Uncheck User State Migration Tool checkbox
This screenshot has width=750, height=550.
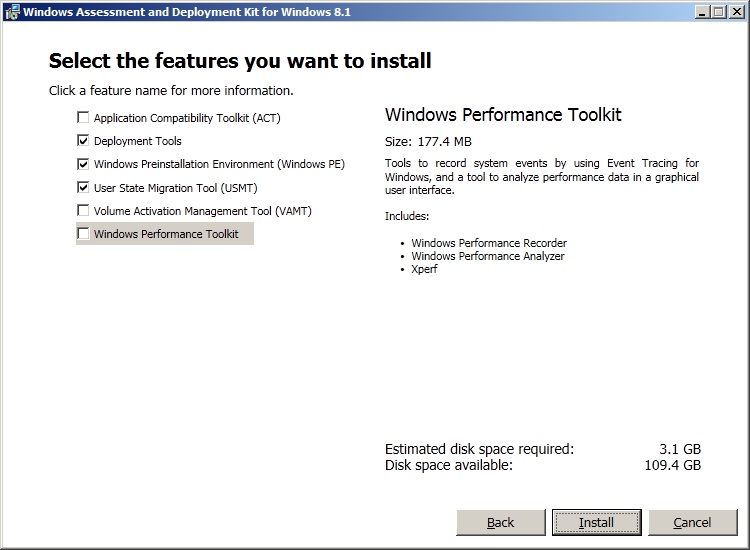coord(83,187)
